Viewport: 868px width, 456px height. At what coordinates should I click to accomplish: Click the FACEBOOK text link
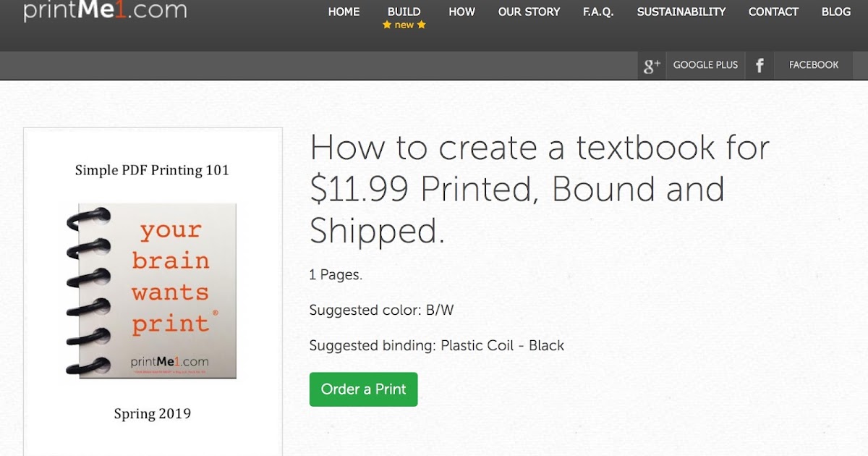(814, 65)
